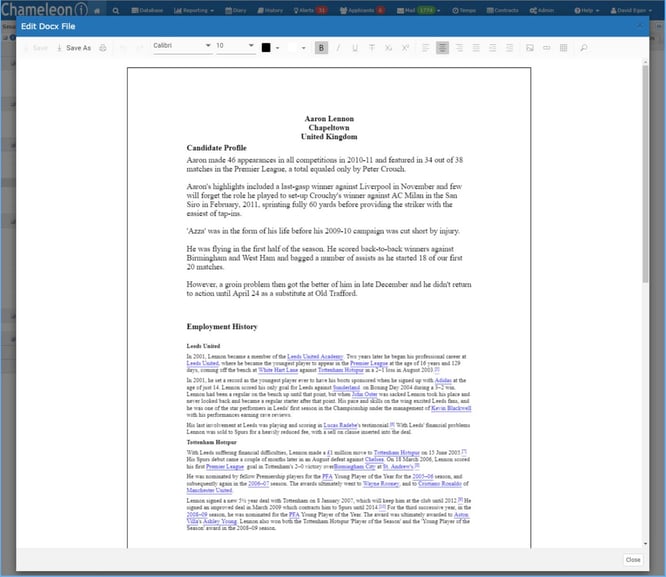
Task: Click the disabled Save button
Action: click(37, 48)
